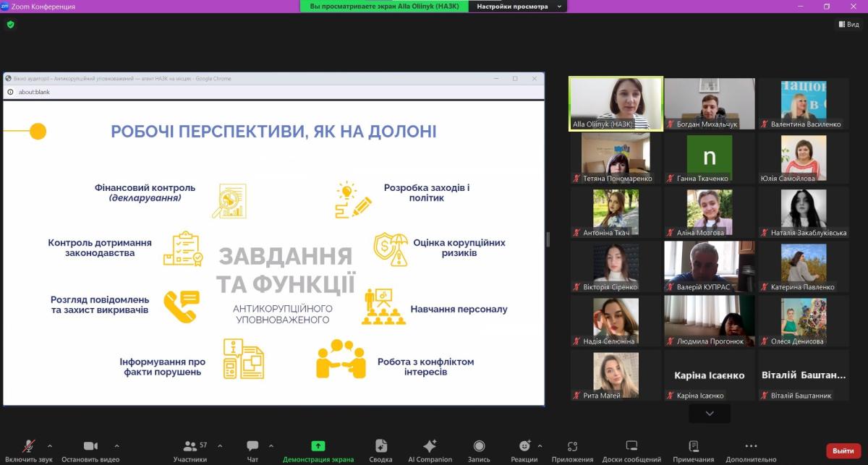Start Демонстрация экрана screen sharing

pyautogui.click(x=318, y=451)
